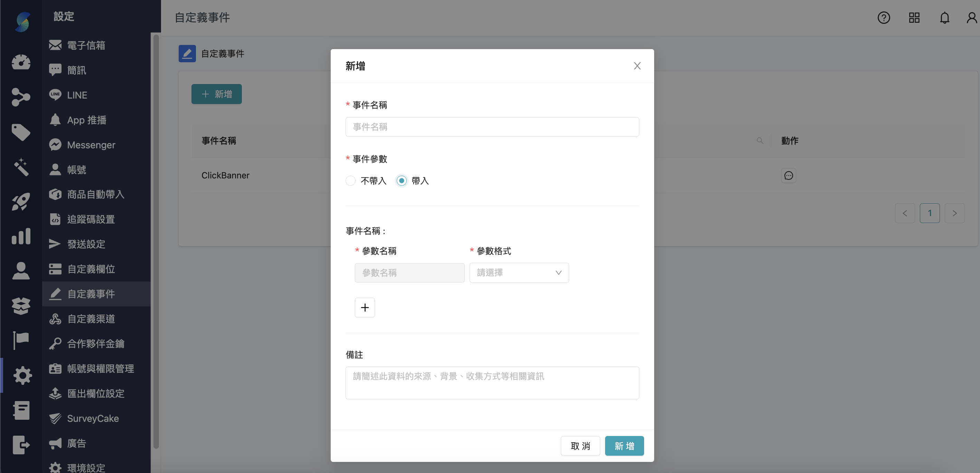Click the 事件名稱 input field
Viewport: 980px width, 473px height.
coord(492,127)
